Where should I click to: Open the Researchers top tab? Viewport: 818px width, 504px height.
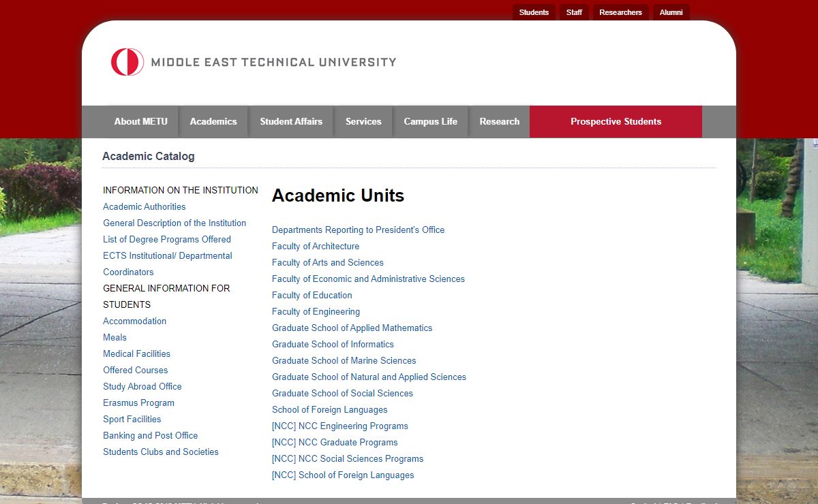[620, 12]
